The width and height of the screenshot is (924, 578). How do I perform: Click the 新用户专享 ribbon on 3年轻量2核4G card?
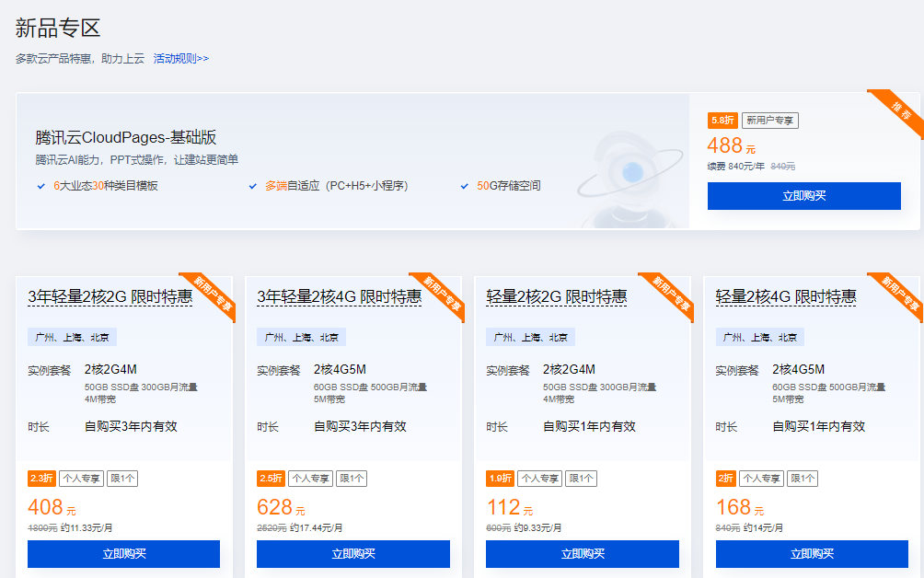pos(443,293)
